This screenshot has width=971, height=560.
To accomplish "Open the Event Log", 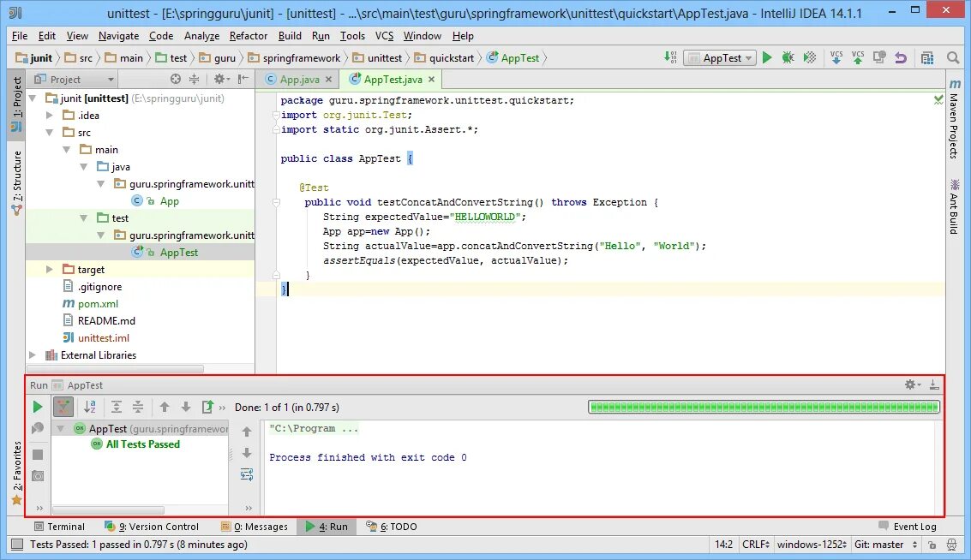I will coord(908,527).
